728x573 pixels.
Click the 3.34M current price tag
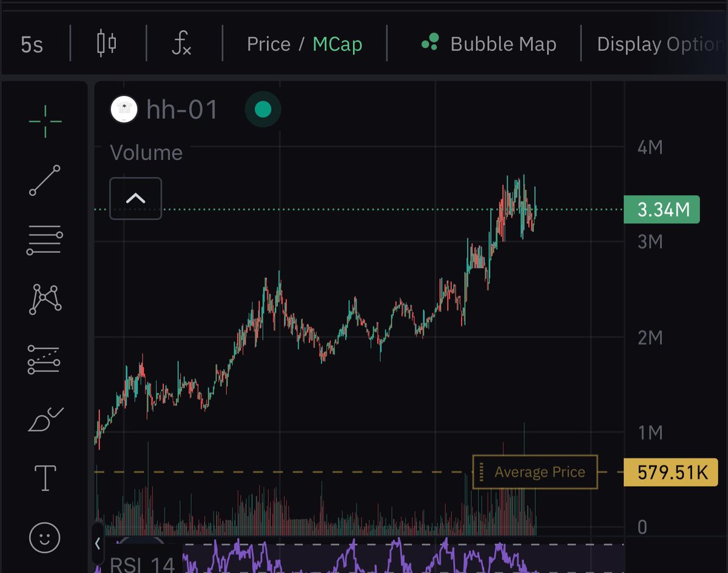click(662, 210)
